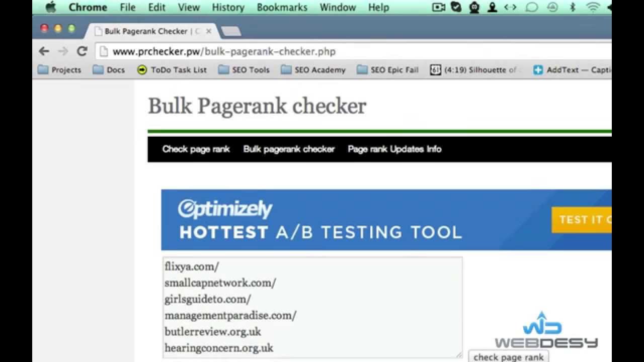Image resolution: width=644 pixels, height=362 pixels.
Task: Select the Bulk Pagerank Checker browser tab
Action: click(151, 31)
